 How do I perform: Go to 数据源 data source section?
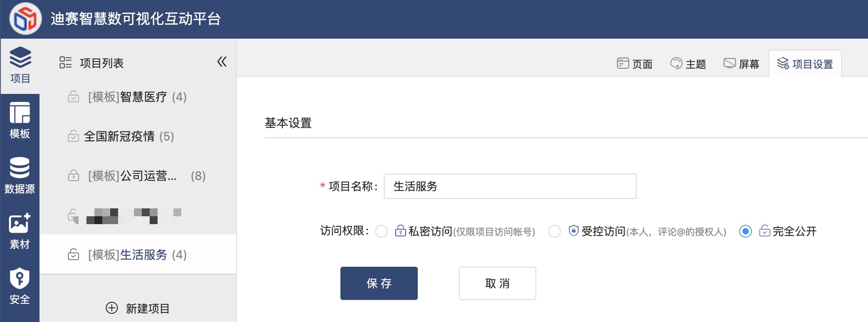coord(20,175)
